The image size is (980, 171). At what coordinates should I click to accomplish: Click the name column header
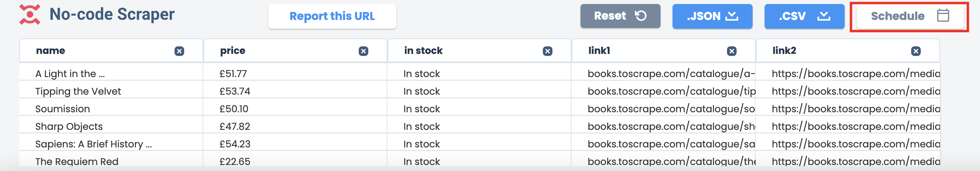pos(51,51)
